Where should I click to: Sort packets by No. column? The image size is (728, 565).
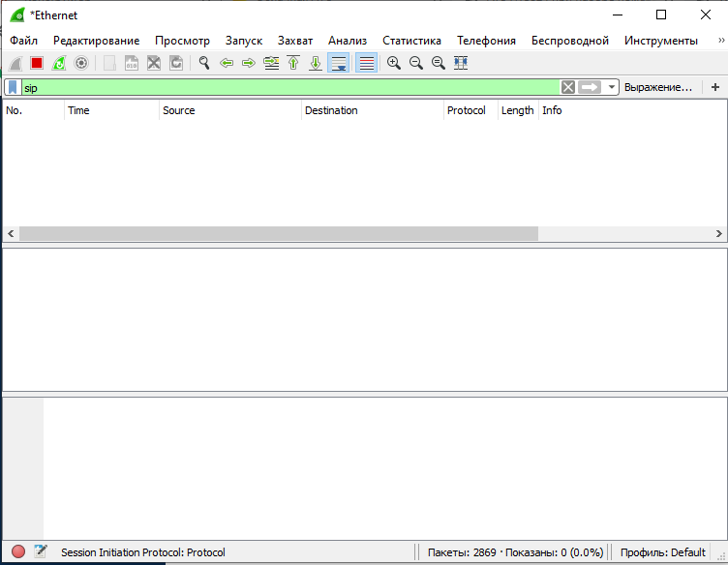coord(34,110)
